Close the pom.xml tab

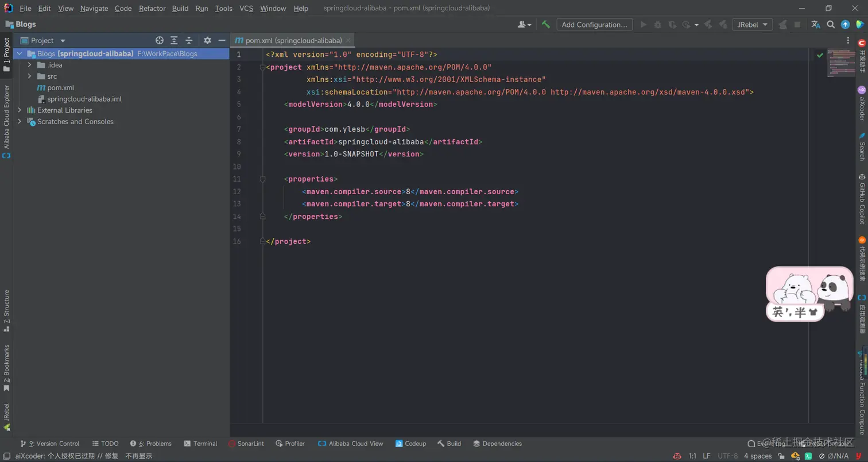point(348,40)
